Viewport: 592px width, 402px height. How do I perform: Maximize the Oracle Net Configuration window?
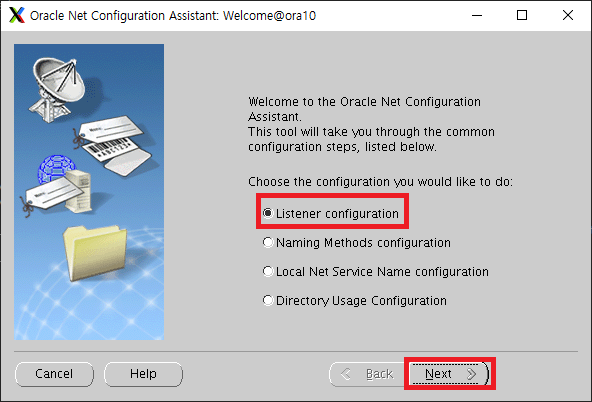[522, 15]
